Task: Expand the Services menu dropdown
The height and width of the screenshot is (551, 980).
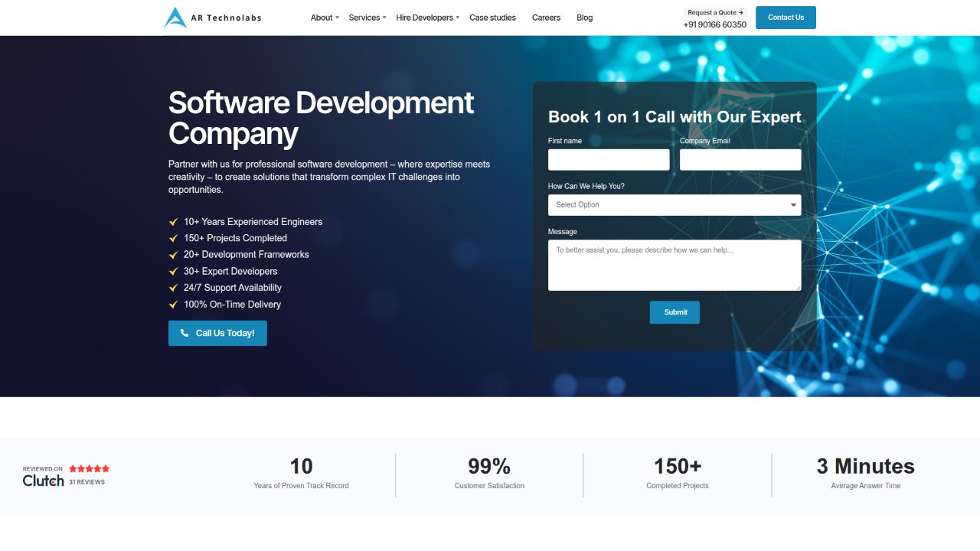Action: (367, 18)
